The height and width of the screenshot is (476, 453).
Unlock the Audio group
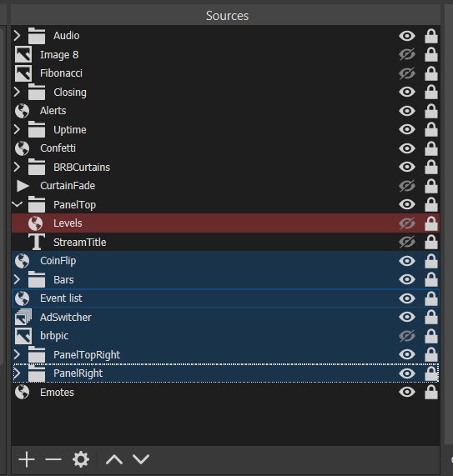pyautogui.click(x=431, y=36)
